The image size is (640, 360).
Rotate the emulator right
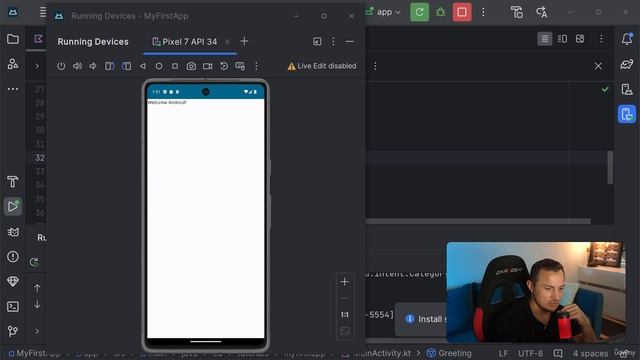pos(127,66)
